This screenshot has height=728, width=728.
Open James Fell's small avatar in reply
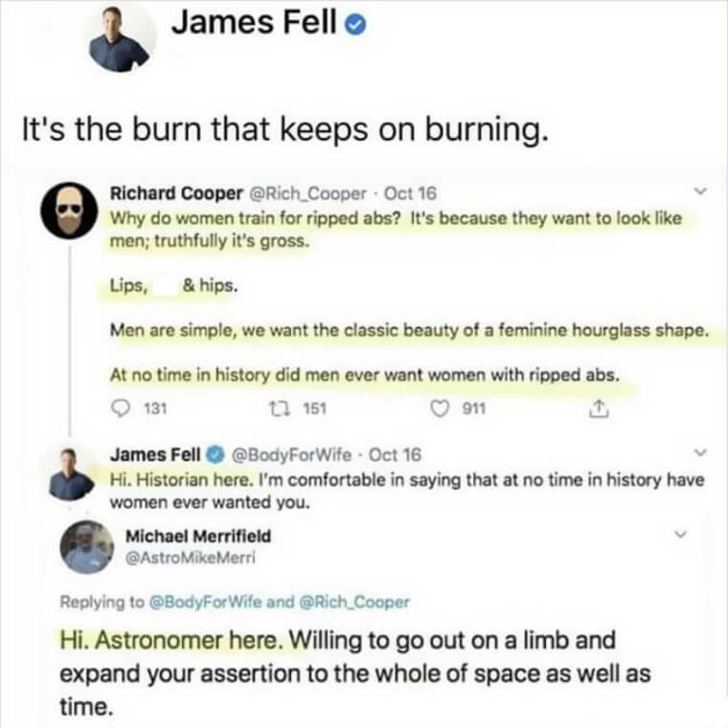point(71,474)
